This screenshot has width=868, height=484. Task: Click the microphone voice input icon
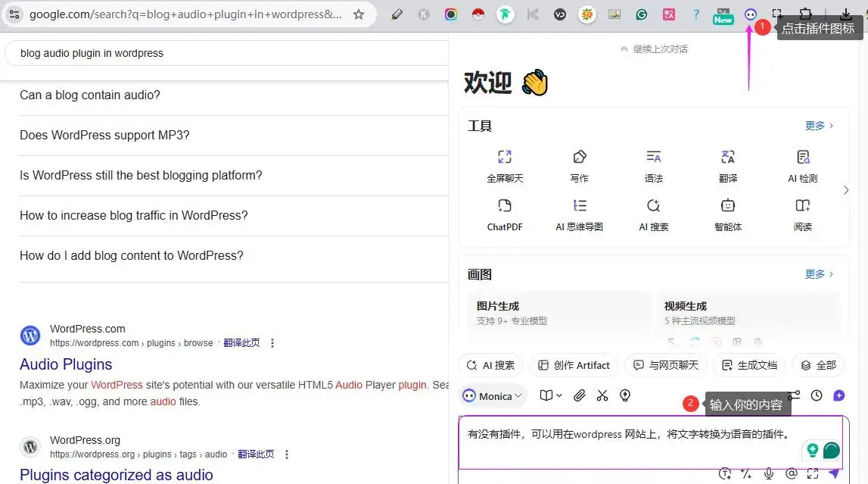[768, 473]
